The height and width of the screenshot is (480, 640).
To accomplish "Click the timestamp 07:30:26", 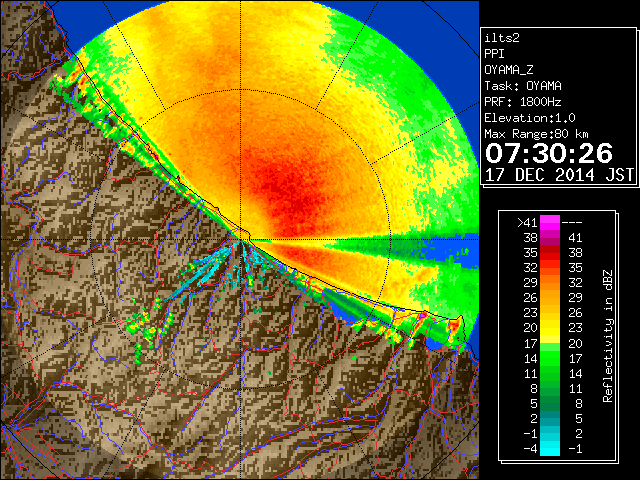I will coord(549,153).
